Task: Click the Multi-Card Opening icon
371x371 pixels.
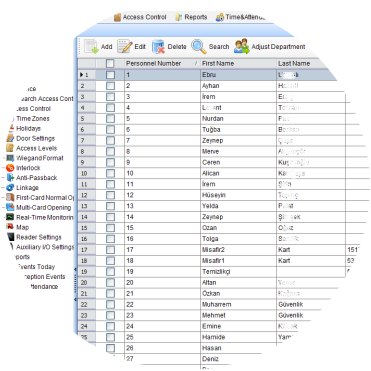Action: [x=10, y=207]
